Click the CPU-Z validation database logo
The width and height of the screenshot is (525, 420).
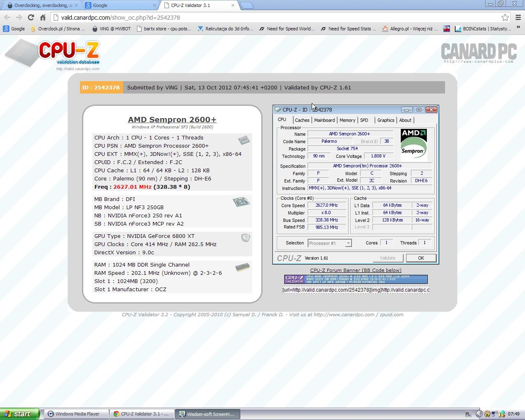coord(52,52)
